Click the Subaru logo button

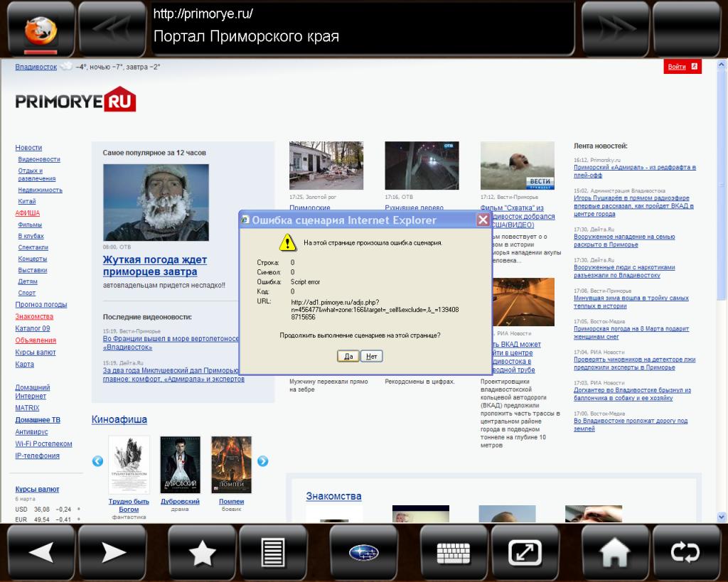click(x=364, y=552)
